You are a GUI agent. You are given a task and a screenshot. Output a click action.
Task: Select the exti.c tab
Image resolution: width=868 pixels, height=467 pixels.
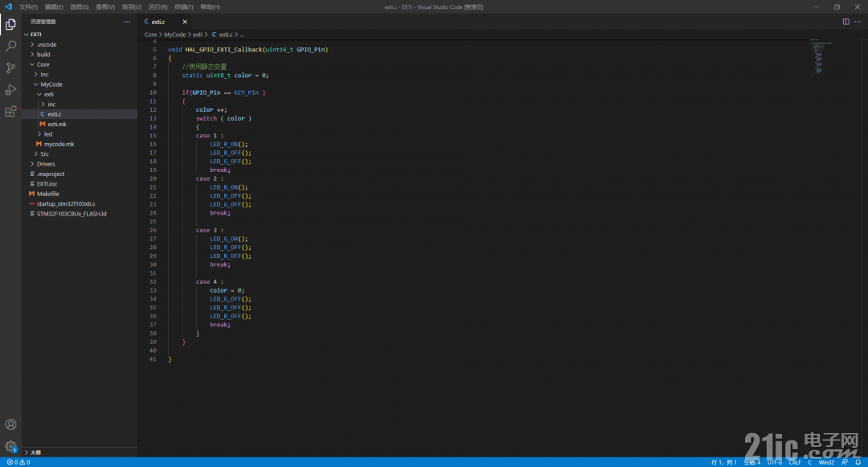point(158,22)
